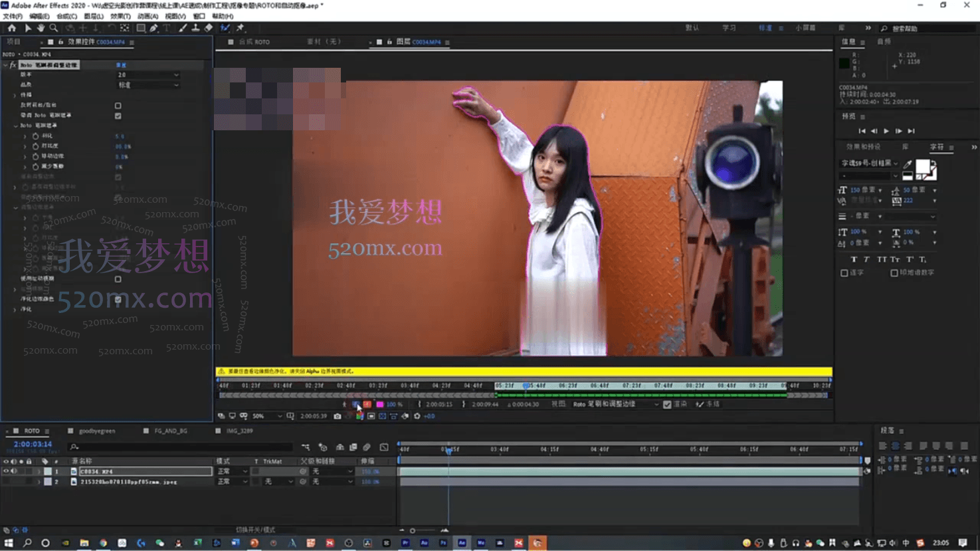Open the 效果(T) menu

[120, 16]
